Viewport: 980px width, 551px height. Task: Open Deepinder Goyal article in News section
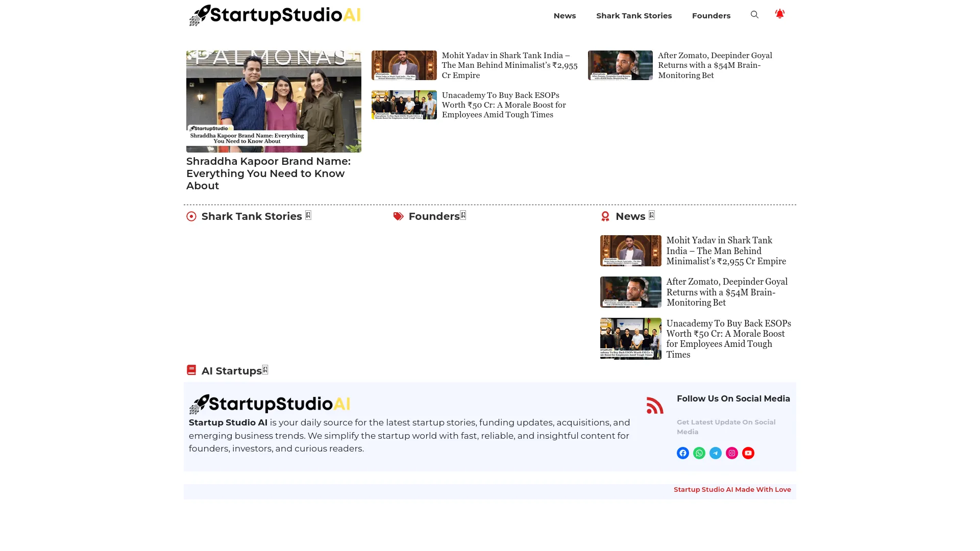[x=727, y=292]
